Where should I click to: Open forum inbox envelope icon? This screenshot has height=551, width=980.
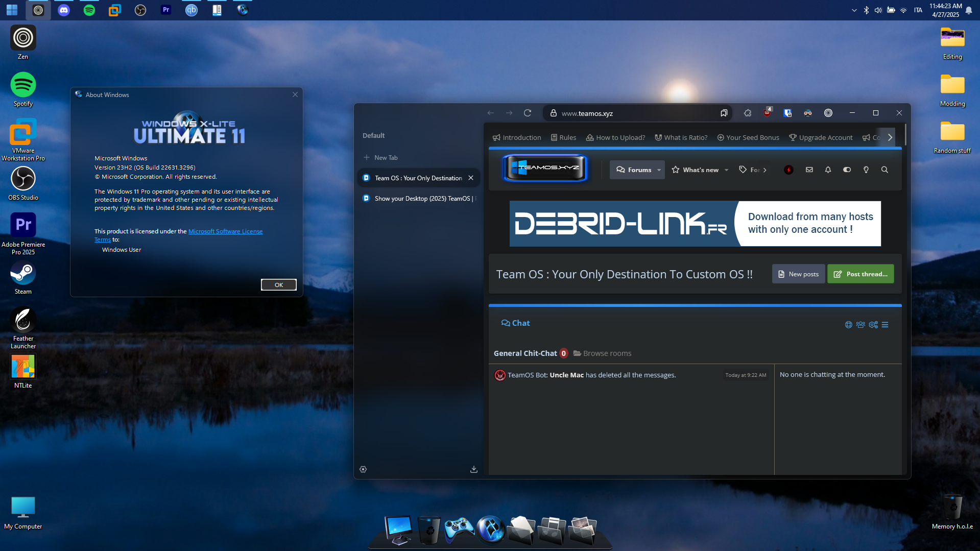tap(809, 170)
